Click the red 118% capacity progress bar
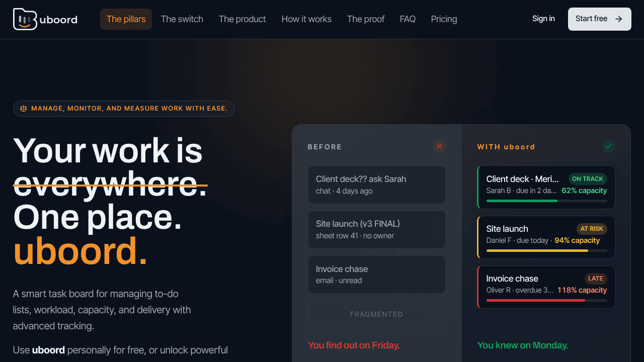Screen dimensions: 644x362 tap(547, 300)
